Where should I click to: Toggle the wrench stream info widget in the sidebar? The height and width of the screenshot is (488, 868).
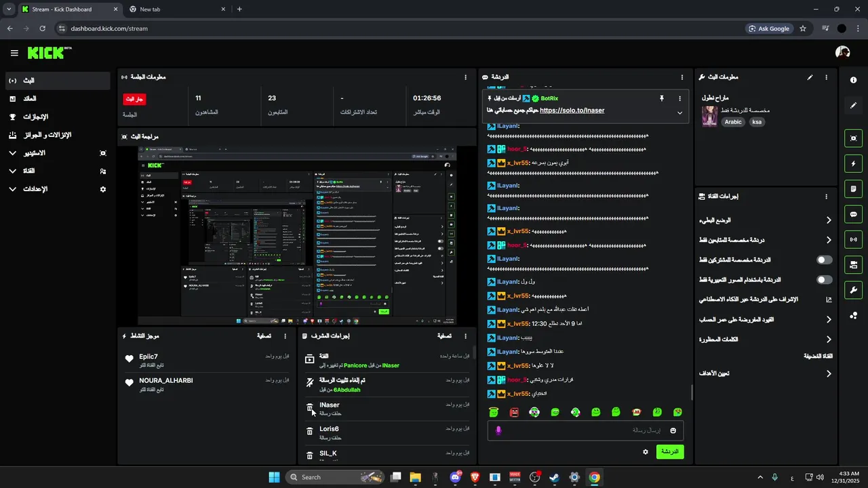(853, 290)
